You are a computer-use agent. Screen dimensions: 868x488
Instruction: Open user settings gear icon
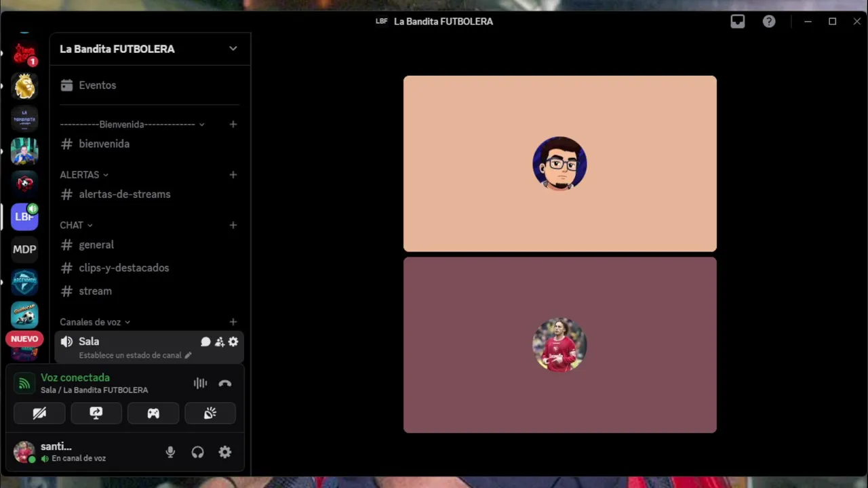tap(225, 452)
